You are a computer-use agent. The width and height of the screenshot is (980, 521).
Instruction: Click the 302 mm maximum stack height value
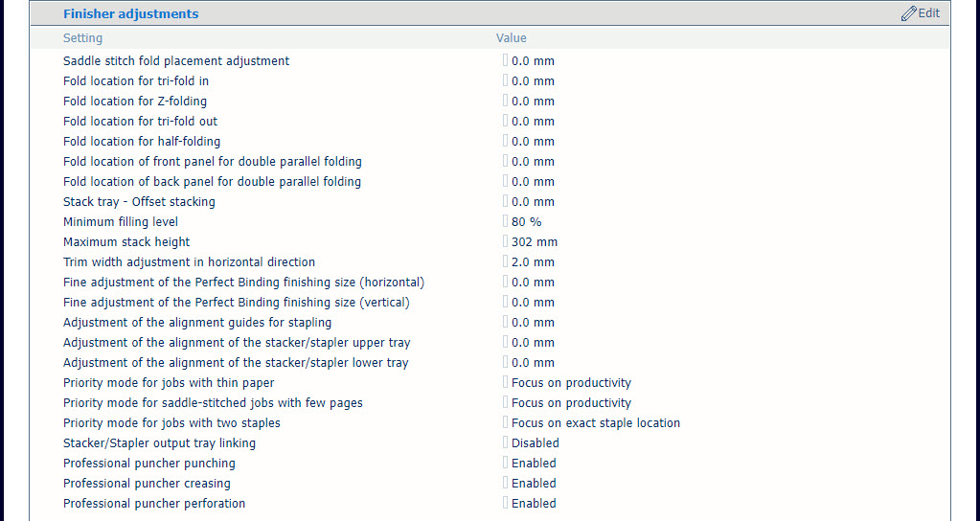click(x=534, y=242)
